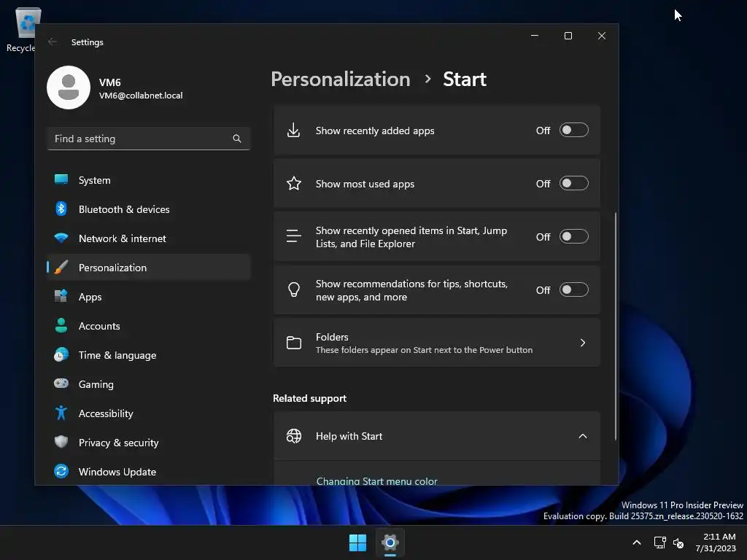
Task: Open Accessibility settings
Action: (149, 413)
